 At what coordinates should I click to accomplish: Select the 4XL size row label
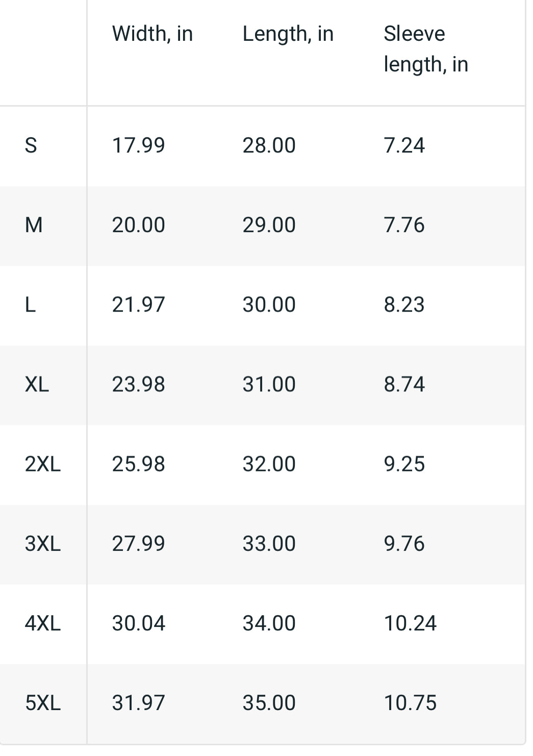tap(43, 623)
